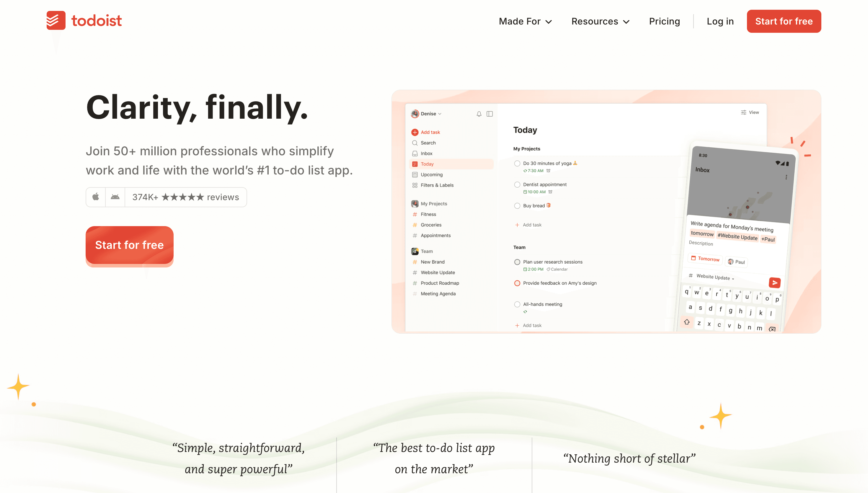Viewport: 868px width, 493px height.
Task: Click the notification bell icon
Action: (x=479, y=114)
